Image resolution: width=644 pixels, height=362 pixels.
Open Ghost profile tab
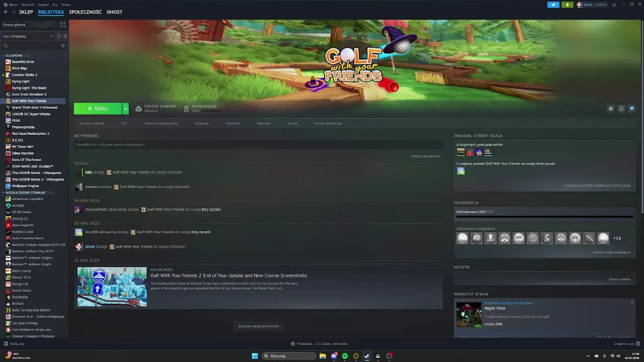tap(114, 12)
